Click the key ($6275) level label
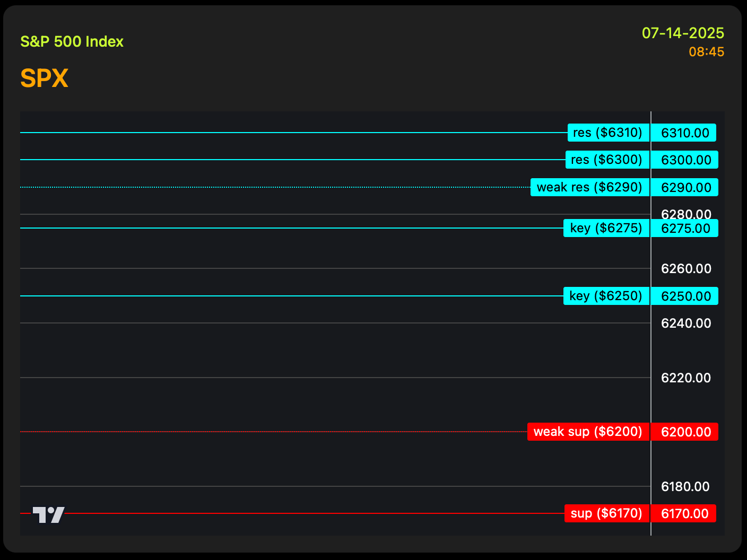Image resolution: width=747 pixels, height=560 pixels. 606,228
